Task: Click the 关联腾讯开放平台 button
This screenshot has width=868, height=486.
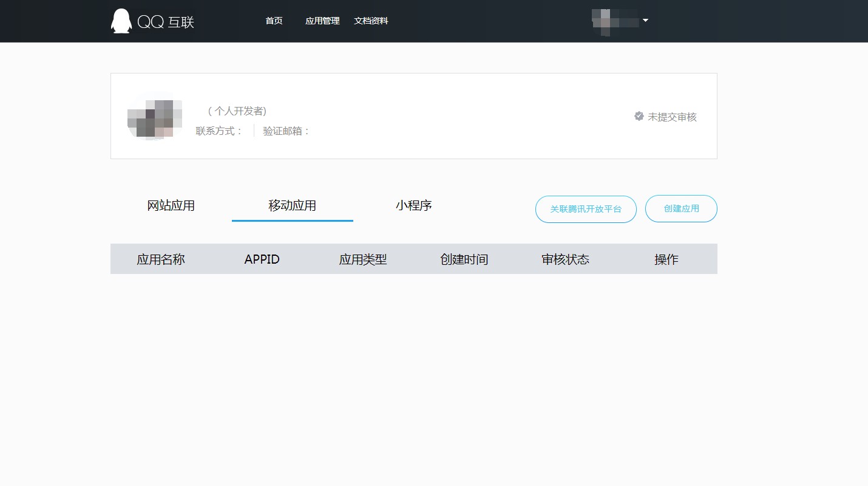Action: (x=586, y=209)
